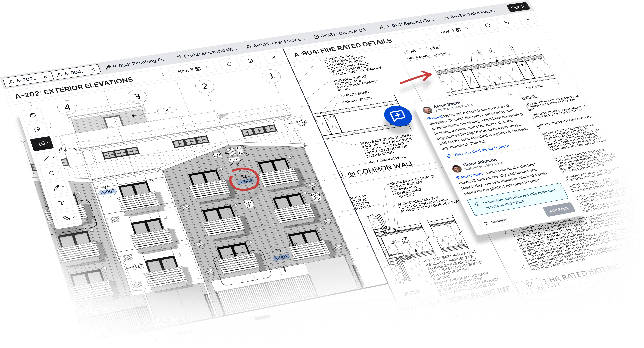Open the C-032: General C3 tab

pyautogui.click(x=339, y=33)
